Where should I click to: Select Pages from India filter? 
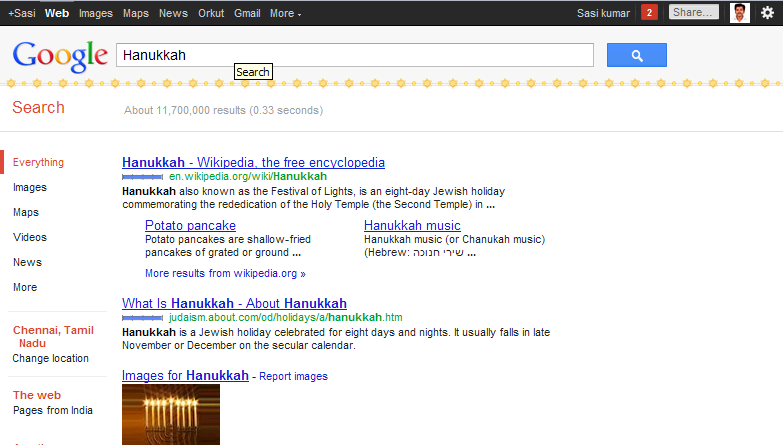click(53, 411)
